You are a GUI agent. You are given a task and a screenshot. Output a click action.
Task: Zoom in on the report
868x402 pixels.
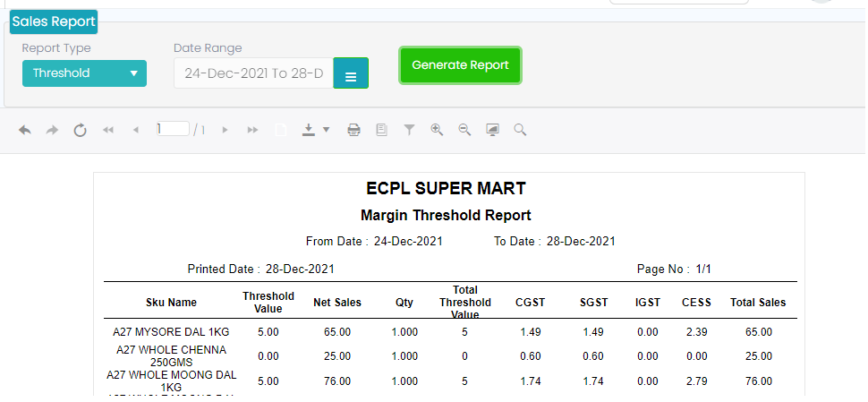click(437, 130)
